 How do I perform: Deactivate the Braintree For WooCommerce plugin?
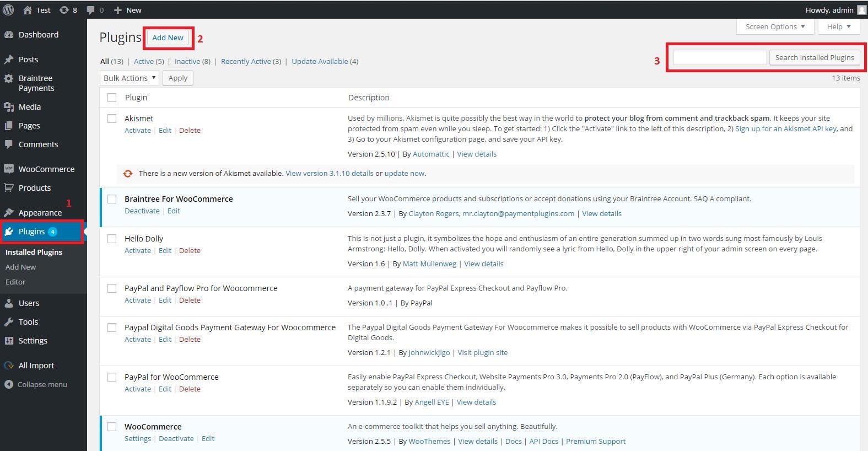(142, 211)
